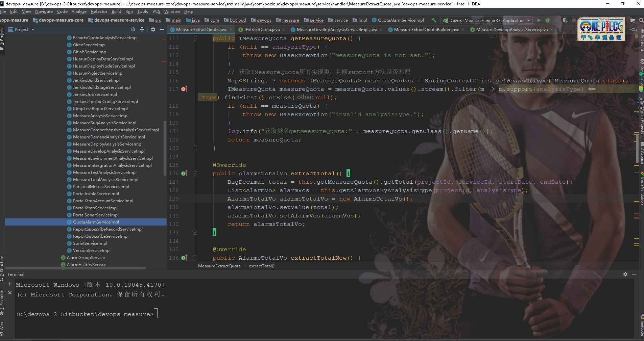Toggle the Database tool window
This screenshot has height=341, width=644.
click(642, 153)
